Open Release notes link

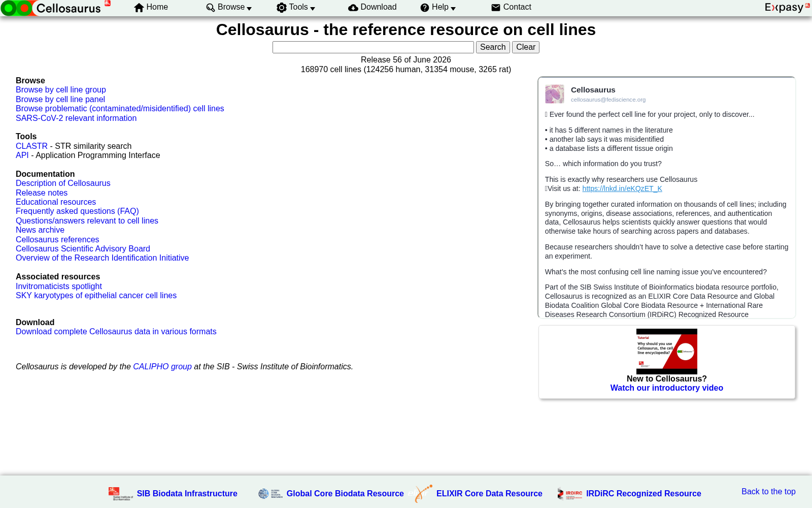coord(42,193)
